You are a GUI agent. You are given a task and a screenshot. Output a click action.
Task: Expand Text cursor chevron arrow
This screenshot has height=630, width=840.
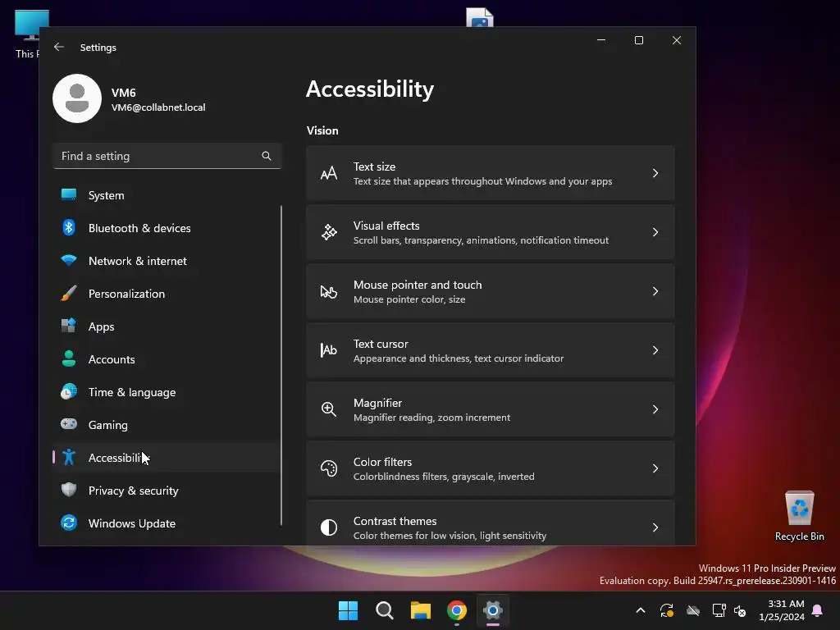(x=655, y=349)
